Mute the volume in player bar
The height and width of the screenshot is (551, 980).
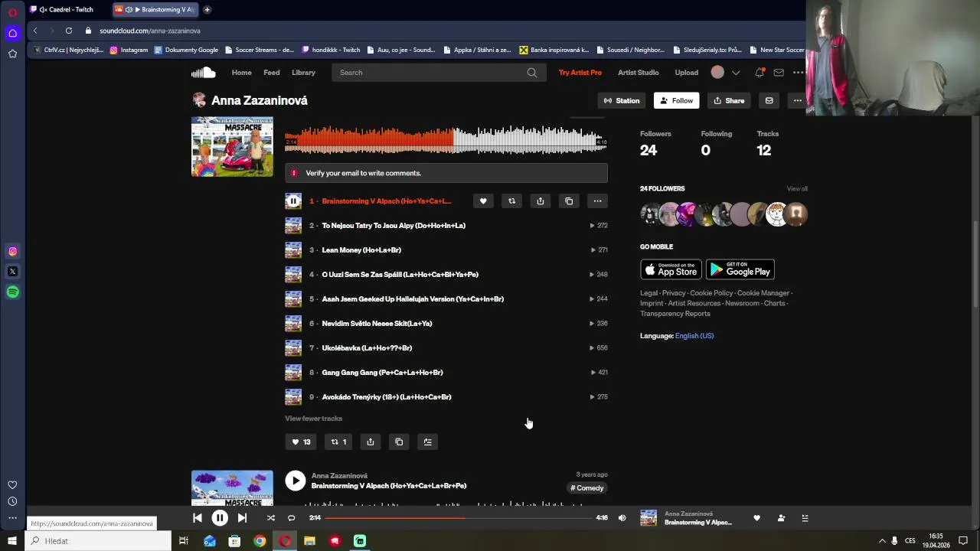coord(622,518)
